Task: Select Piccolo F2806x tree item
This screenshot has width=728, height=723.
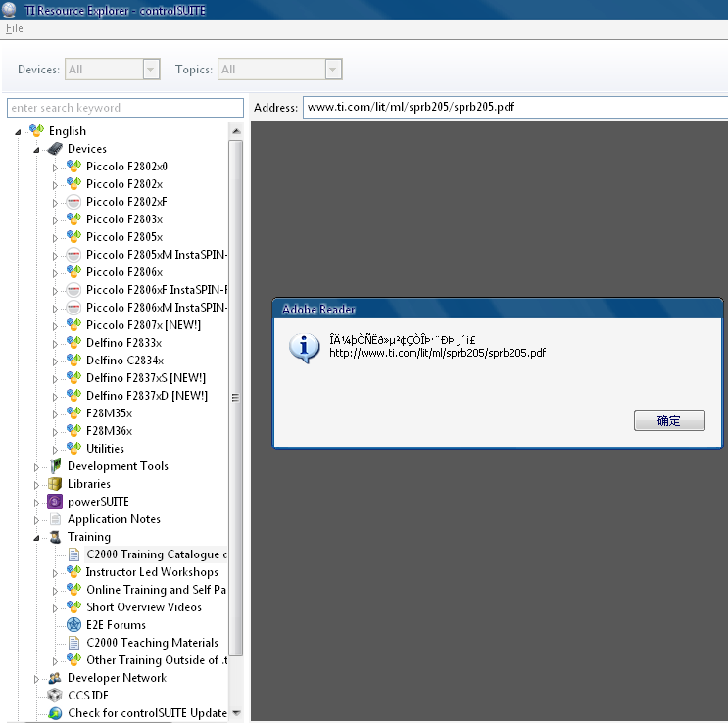Action: (x=124, y=272)
